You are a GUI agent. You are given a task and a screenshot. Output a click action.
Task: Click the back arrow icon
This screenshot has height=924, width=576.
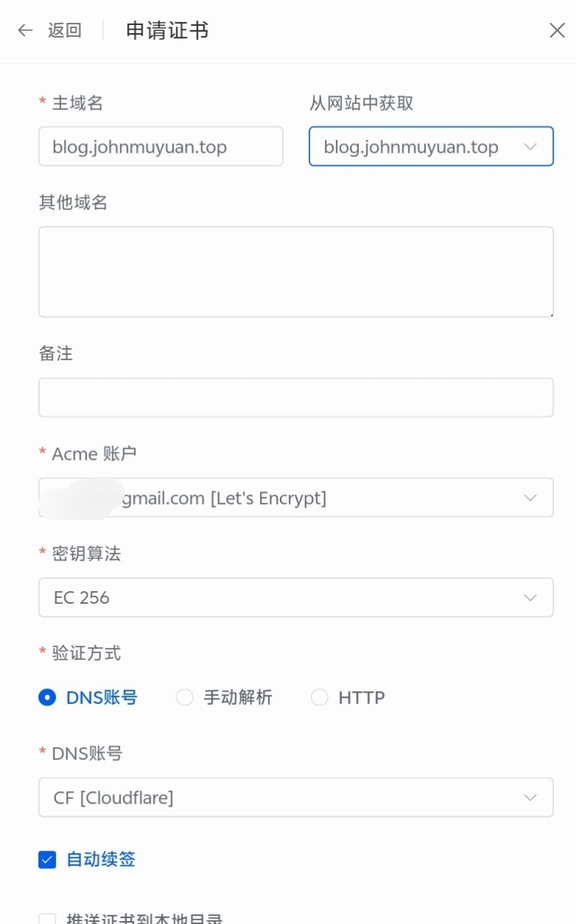[x=25, y=30]
